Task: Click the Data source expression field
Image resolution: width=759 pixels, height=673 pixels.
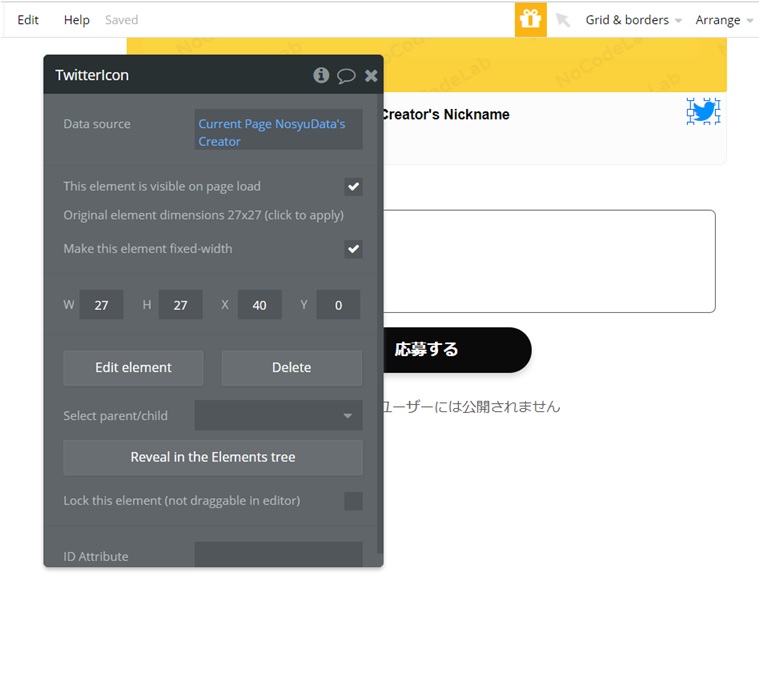Action: tap(278, 130)
